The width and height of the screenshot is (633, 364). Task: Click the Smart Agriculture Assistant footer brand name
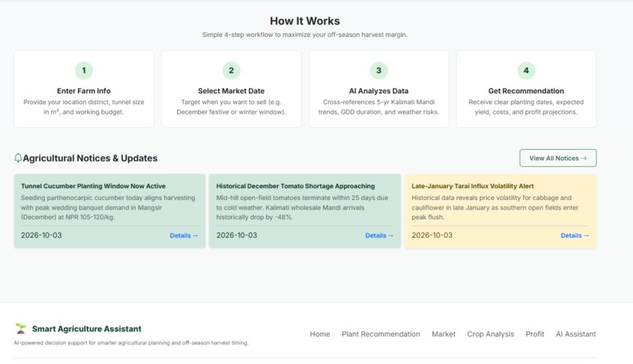(87, 329)
